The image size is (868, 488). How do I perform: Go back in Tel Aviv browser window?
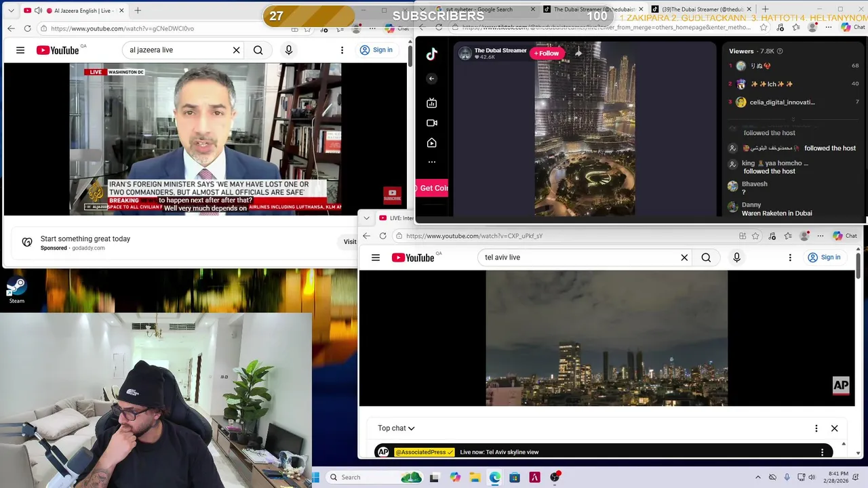366,236
